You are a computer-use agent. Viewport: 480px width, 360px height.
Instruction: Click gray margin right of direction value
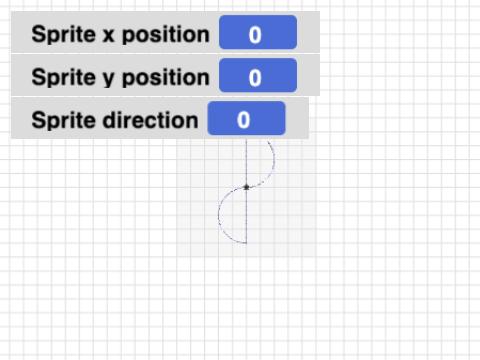pyautogui.click(x=297, y=118)
